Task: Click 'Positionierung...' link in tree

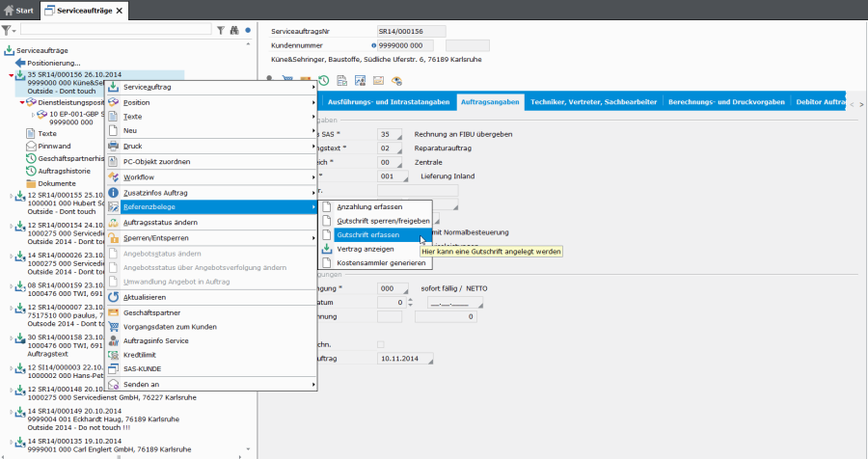Action: click(x=54, y=63)
